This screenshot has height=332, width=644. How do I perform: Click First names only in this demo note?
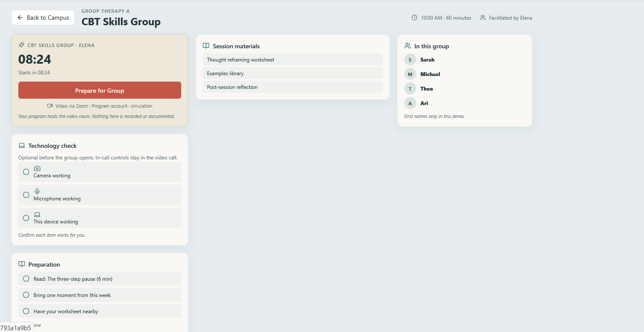tap(434, 116)
